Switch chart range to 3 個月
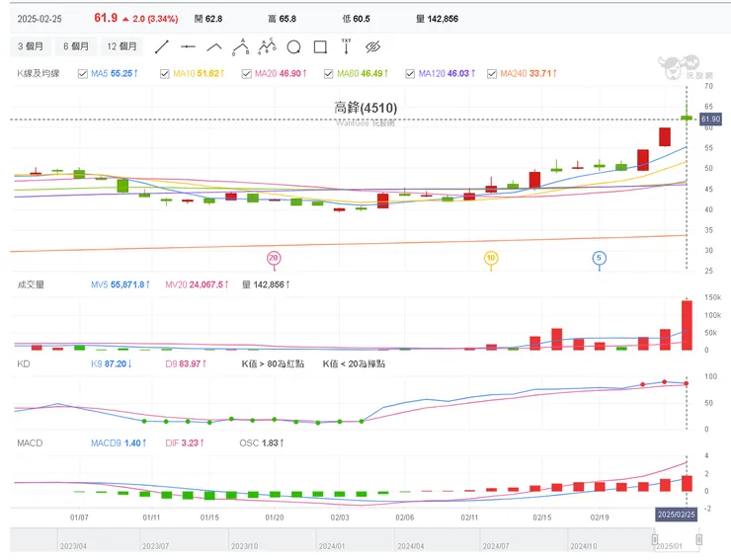The height and width of the screenshot is (560, 731). pos(31,46)
